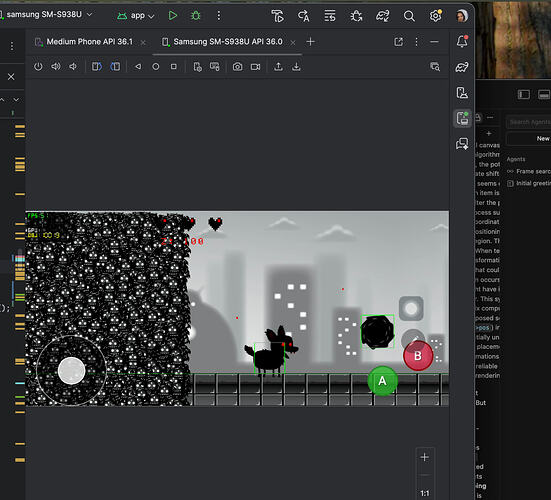The image size is (551, 500).
Task: Attach debugger to Android process
Action: coord(356,16)
